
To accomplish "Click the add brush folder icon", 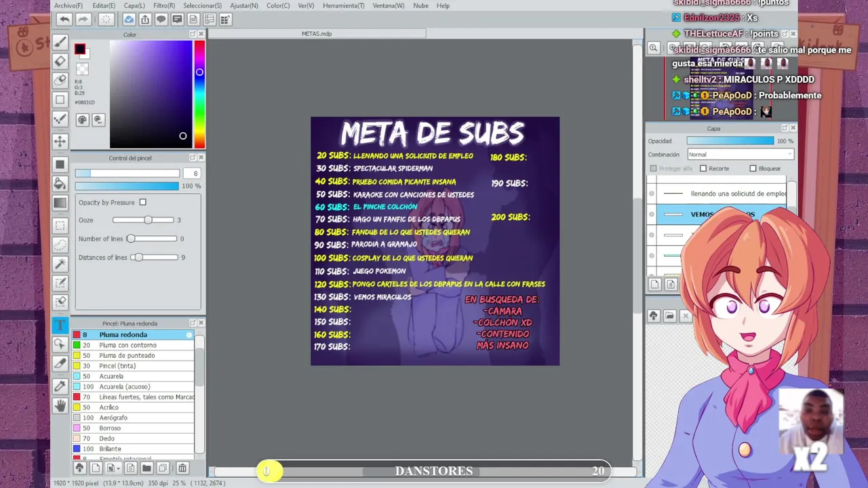I will (x=146, y=468).
